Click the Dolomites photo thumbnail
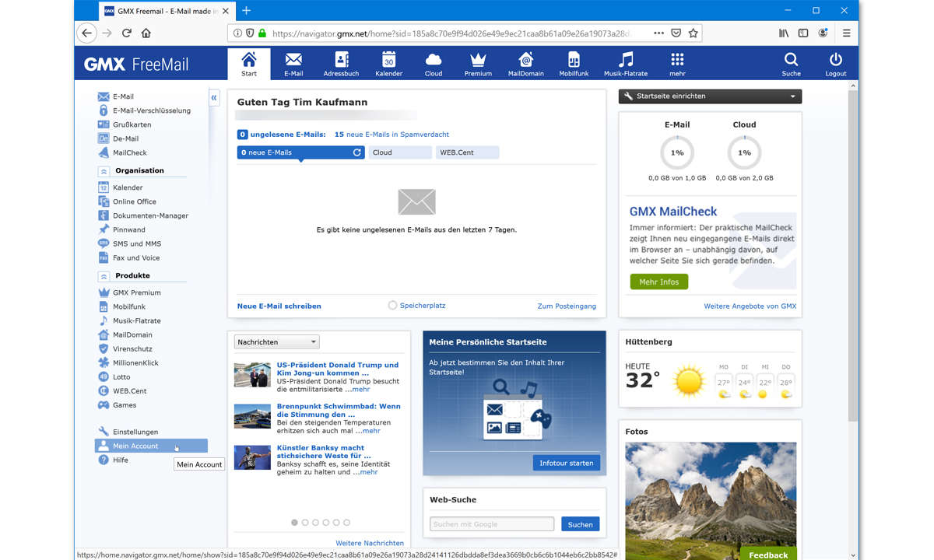934x560 pixels. (x=711, y=499)
